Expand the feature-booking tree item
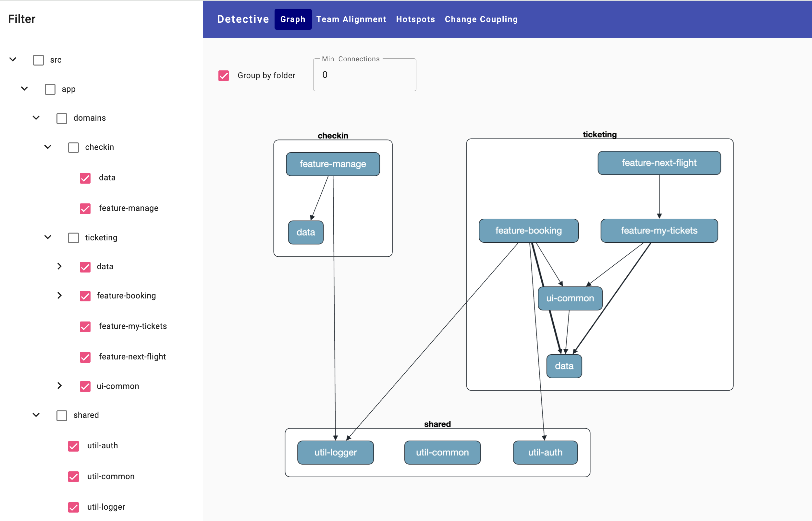 click(60, 296)
